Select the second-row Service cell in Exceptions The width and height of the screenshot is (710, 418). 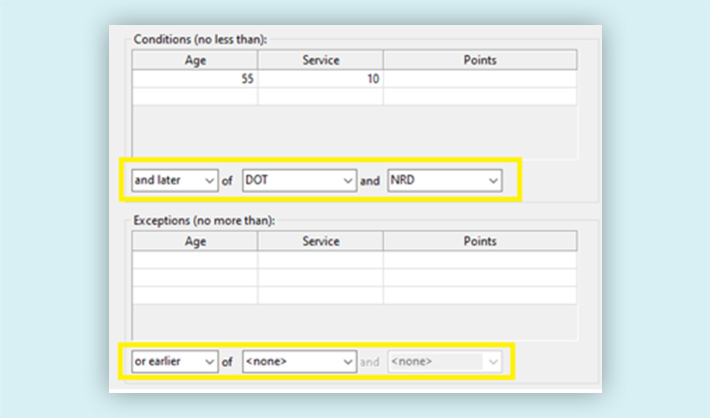coord(320,278)
